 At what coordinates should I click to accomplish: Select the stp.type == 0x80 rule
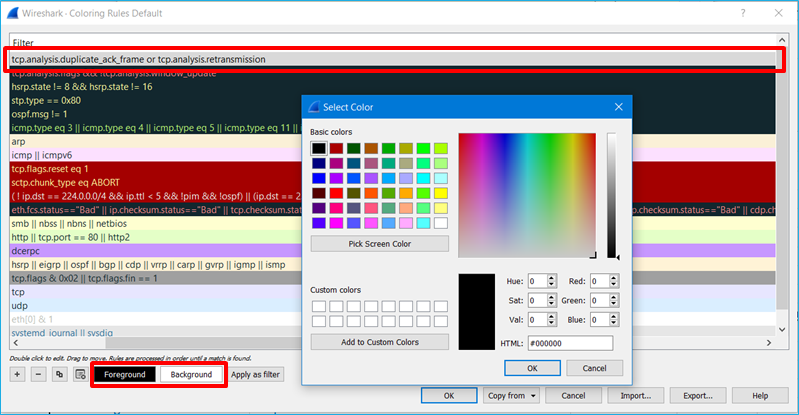coord(155,100)
